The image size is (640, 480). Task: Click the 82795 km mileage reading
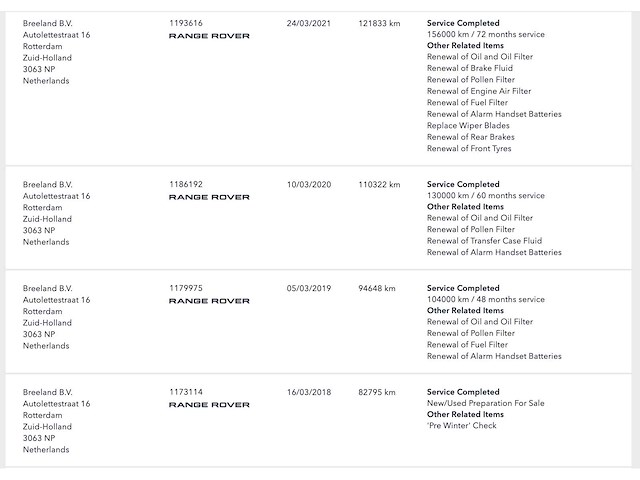(x=377, y=392)
